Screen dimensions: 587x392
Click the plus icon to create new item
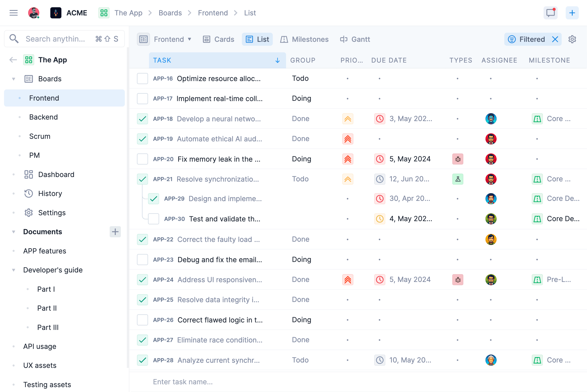click(572, 13)
